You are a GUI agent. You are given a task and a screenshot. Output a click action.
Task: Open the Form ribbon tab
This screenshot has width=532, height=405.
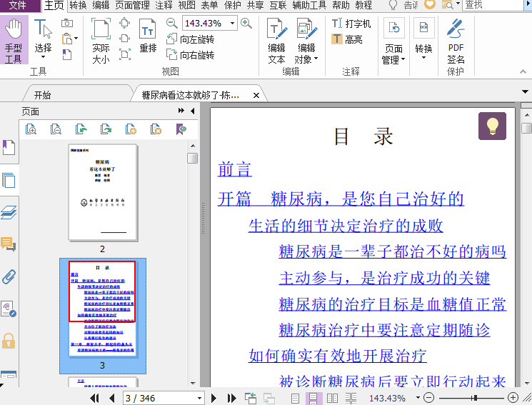click(209, 5)
